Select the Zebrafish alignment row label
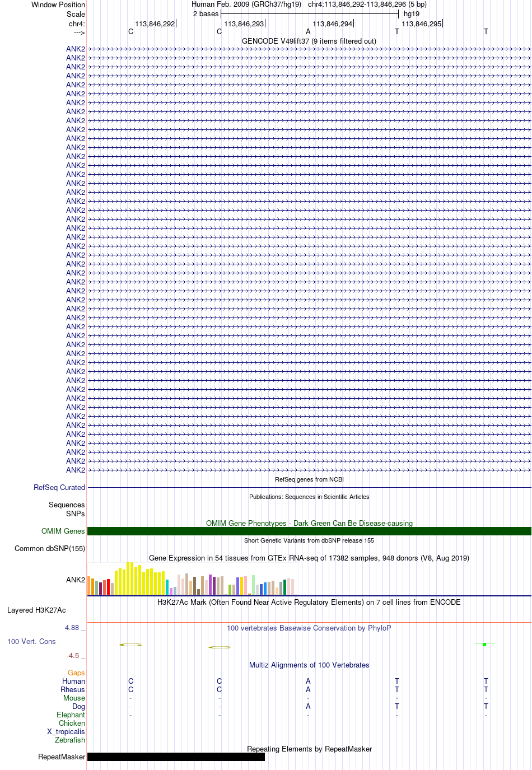 click(70, 740)
